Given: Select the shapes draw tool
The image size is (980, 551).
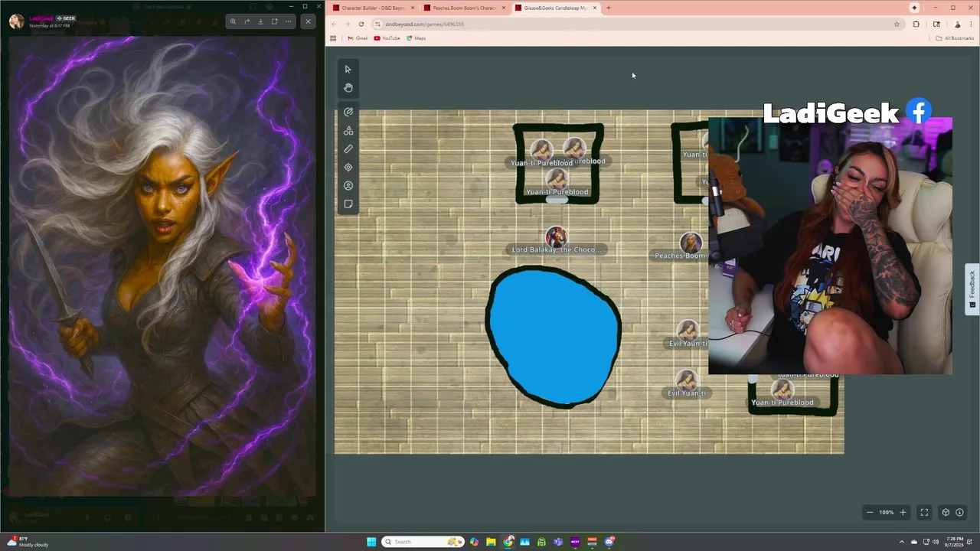Looking at the screenshot, I should 348,131.
